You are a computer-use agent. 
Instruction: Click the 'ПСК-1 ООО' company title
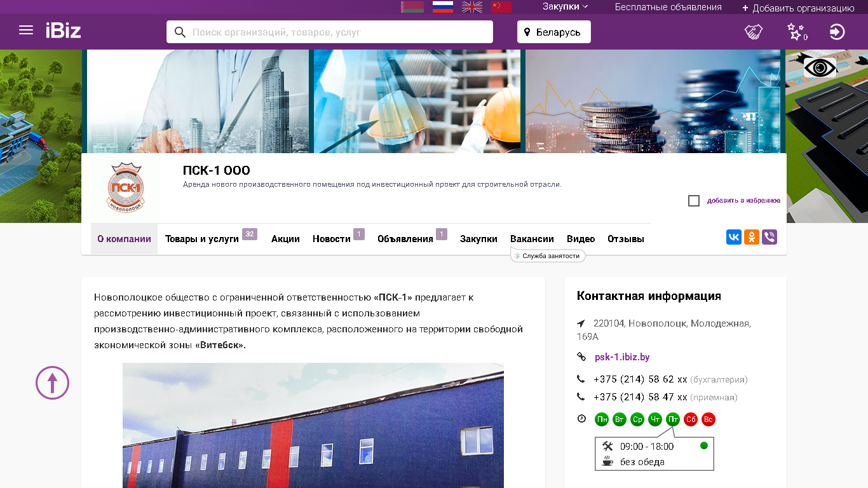tap(217, 170)
